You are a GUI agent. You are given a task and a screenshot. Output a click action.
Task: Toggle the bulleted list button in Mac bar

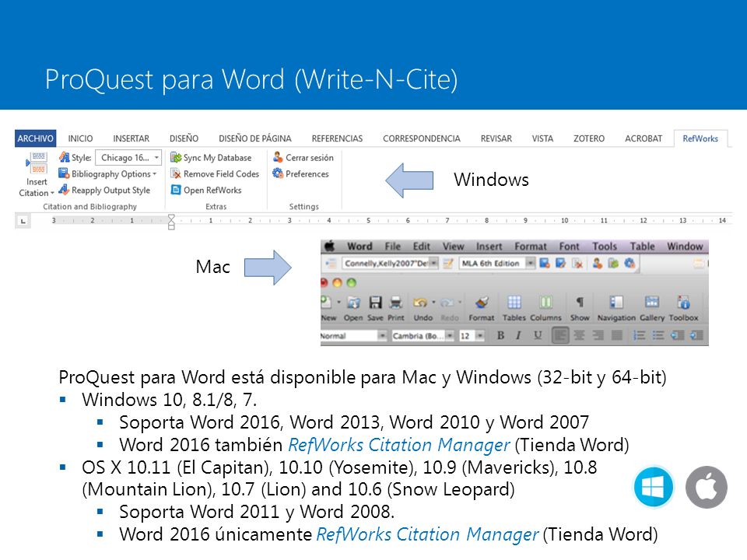click(x=658, y=336)
